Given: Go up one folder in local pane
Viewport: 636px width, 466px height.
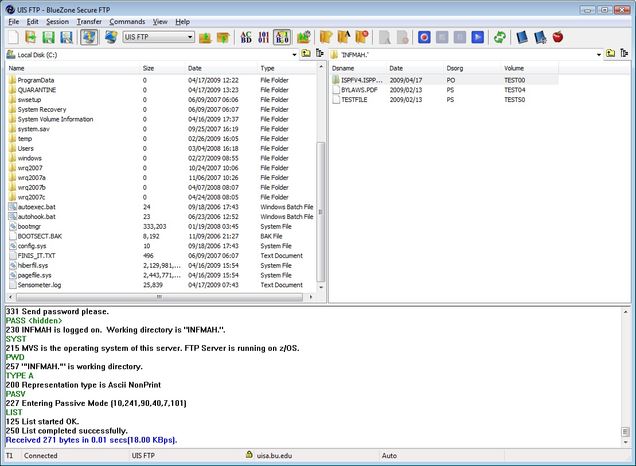Looking at the screenshot, I should click(x=306, y=54).
